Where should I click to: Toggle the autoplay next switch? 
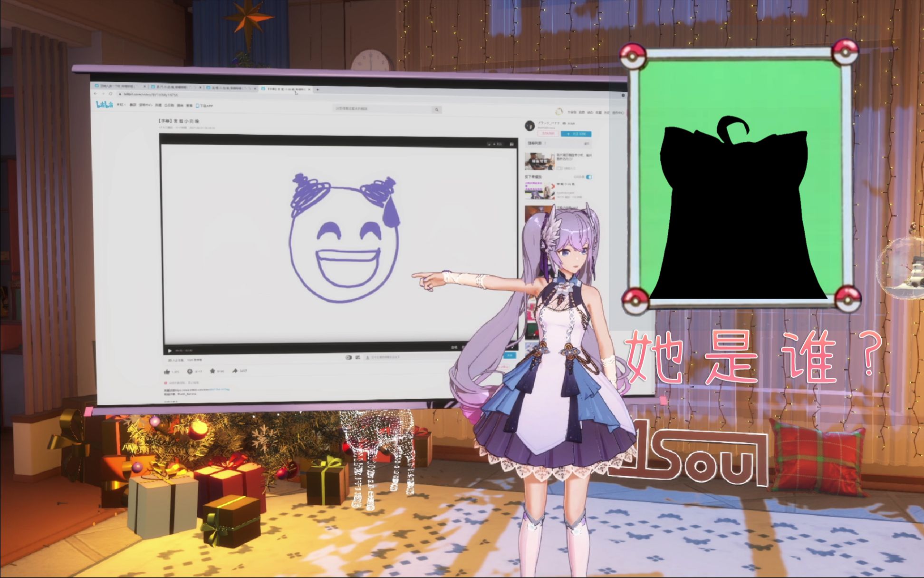(589, 177)
